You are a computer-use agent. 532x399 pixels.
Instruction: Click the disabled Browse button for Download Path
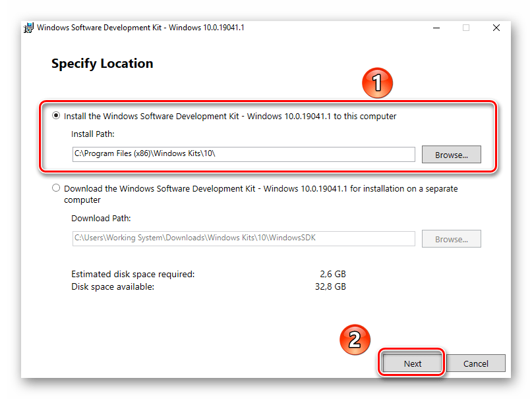[x=451, y=239]
